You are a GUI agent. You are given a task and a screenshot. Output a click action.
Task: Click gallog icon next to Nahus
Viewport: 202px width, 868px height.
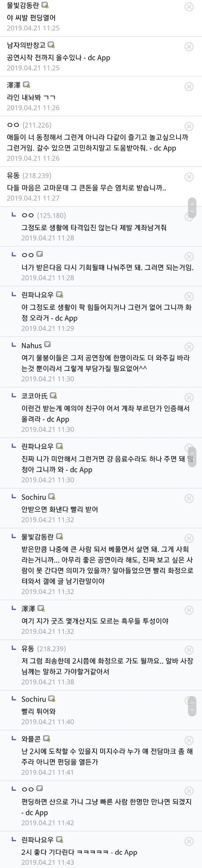click(x=47, y=345)
